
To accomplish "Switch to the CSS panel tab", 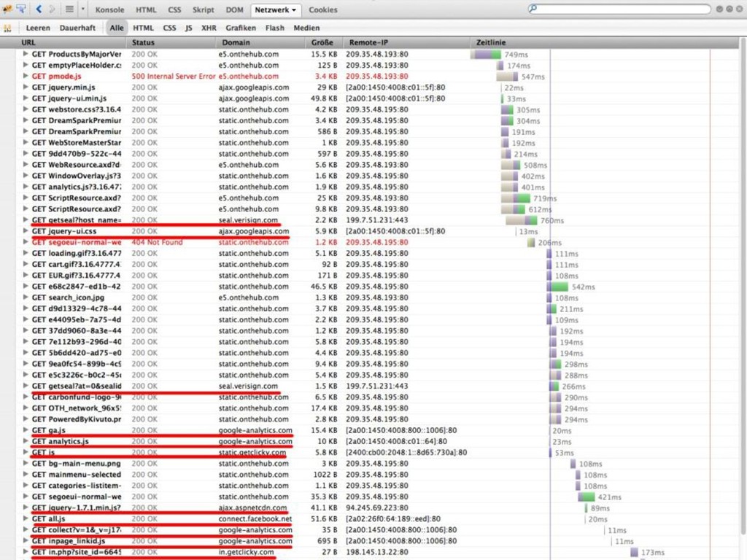I will coord(174,9).
